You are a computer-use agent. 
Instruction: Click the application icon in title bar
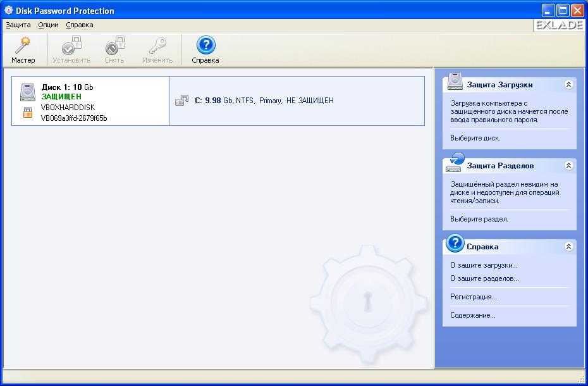[x=8, y=10]
